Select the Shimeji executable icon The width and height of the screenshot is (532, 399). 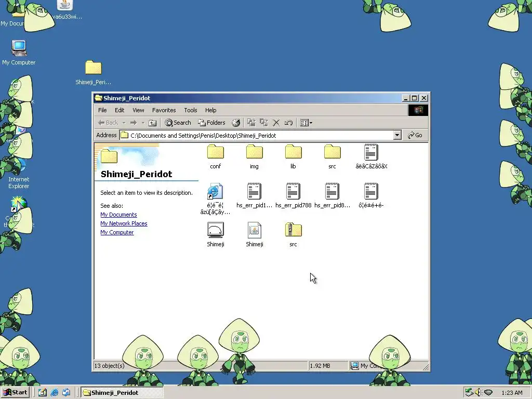[216, 230]
